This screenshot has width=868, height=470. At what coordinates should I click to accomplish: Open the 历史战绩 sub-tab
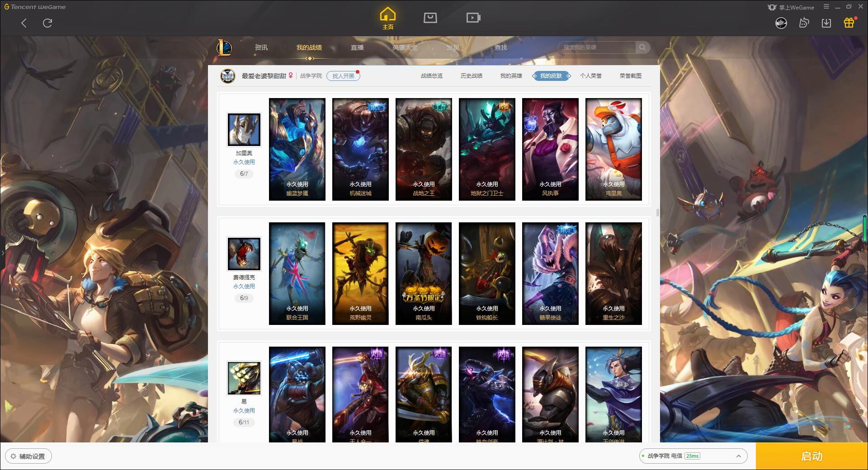point(472,76)
